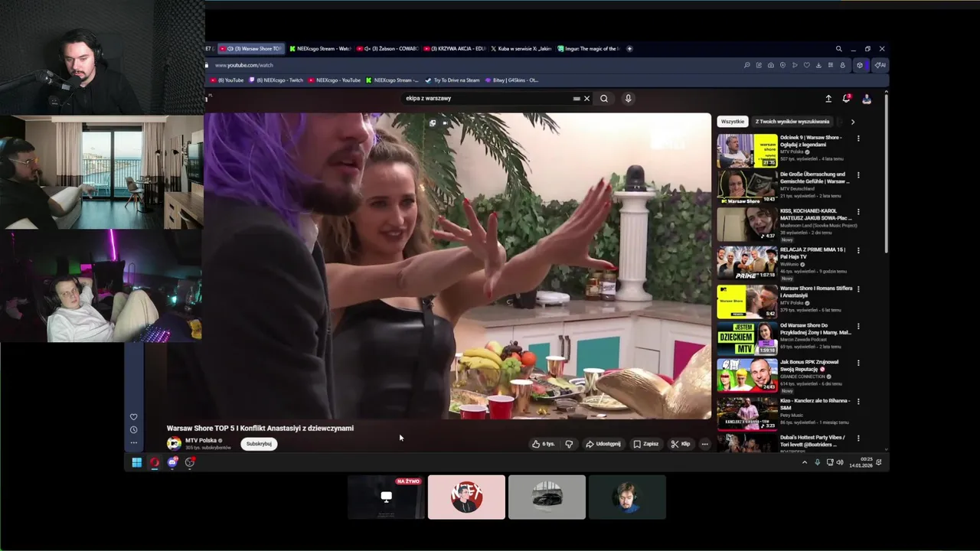Open Opera sidebar history clock icon
This screenshot has height=551, width=980.
coord(133,430)
